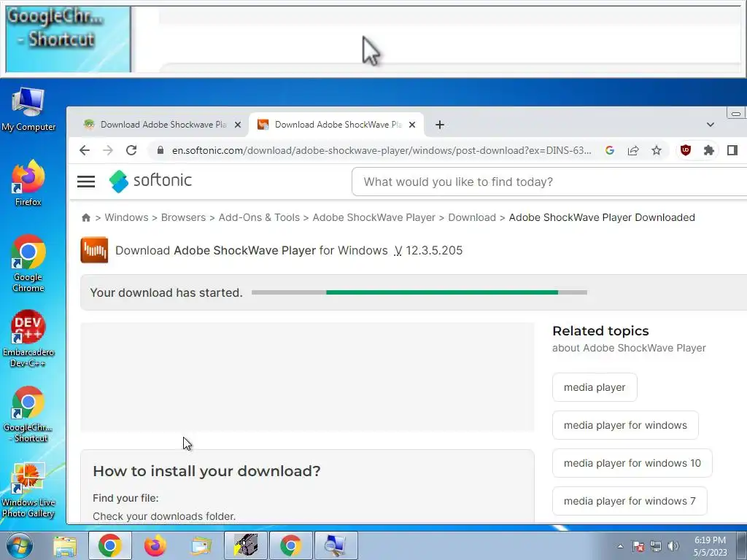Screen dimensions: 747x560
Task: Open the Windows Start button
Action: (20, 545)
